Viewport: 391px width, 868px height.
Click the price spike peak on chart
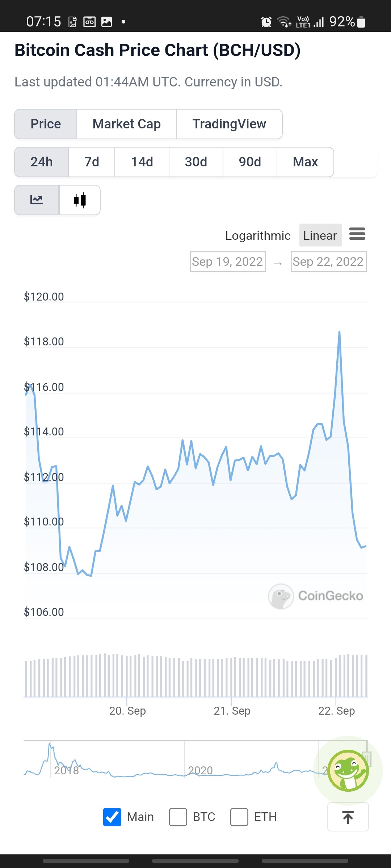pos(339,332)
